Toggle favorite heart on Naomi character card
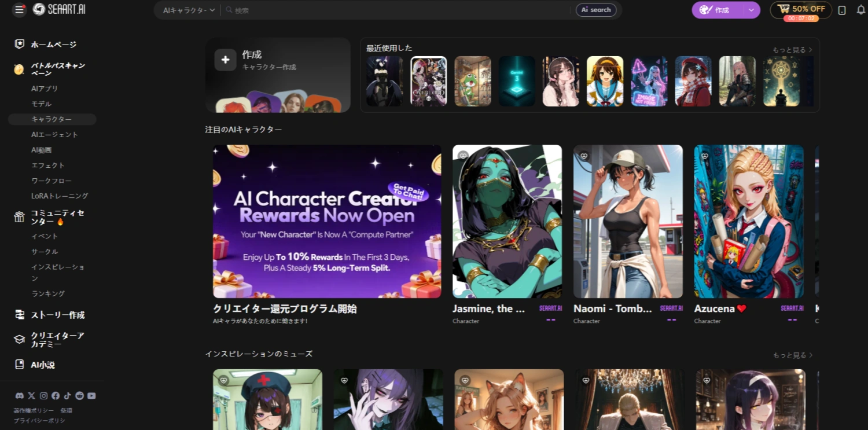Screen dimensions: 868x430 coord(584,156)
